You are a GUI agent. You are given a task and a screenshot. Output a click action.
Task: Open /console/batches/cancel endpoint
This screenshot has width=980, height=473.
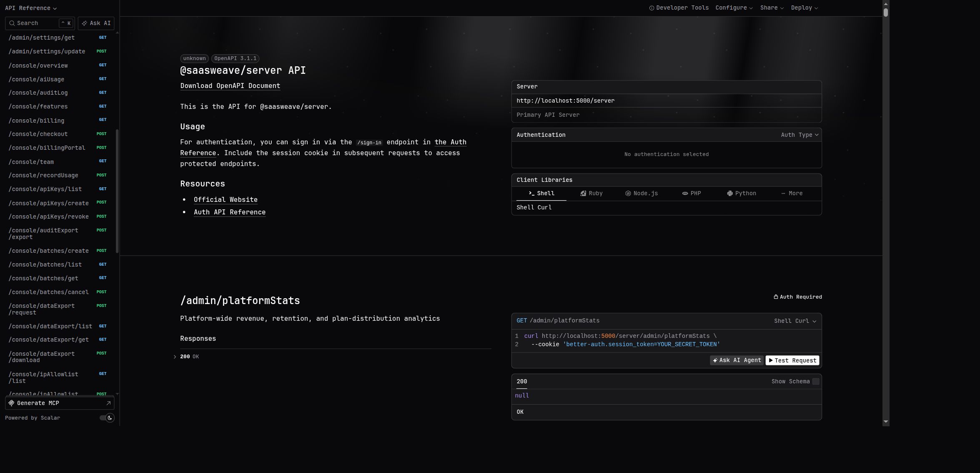pos(58,292)
